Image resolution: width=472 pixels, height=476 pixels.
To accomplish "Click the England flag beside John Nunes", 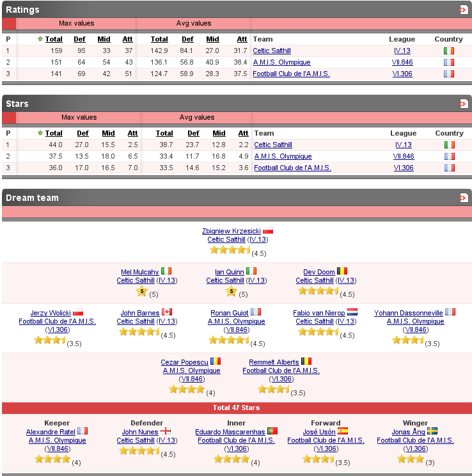I will pyautogui.click(x=166, y=431).
